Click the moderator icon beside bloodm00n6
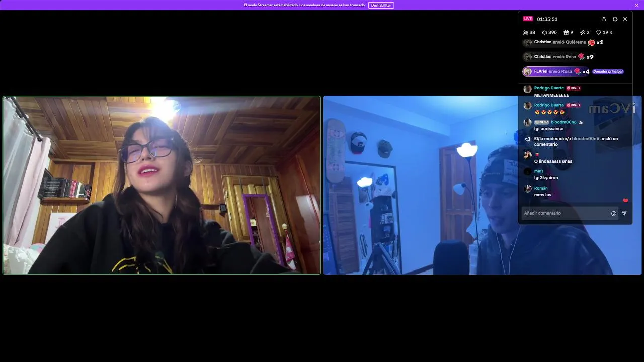Screen dimensions: 644x362 [x=581, y=122]
